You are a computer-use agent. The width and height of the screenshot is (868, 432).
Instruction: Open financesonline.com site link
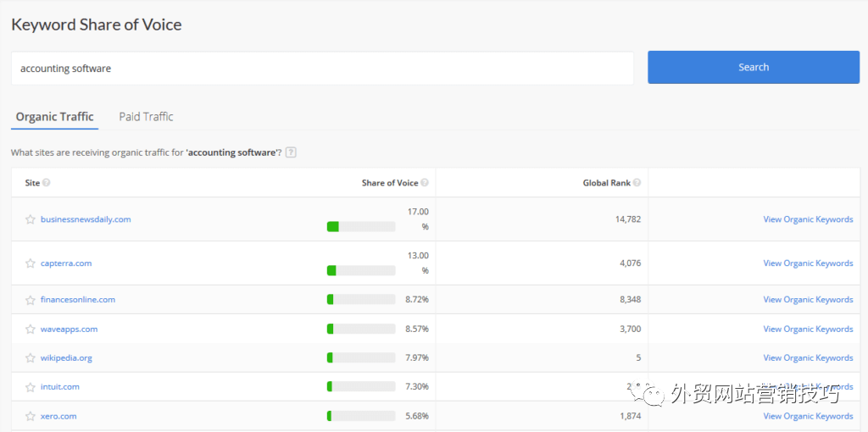coord(78,300)
